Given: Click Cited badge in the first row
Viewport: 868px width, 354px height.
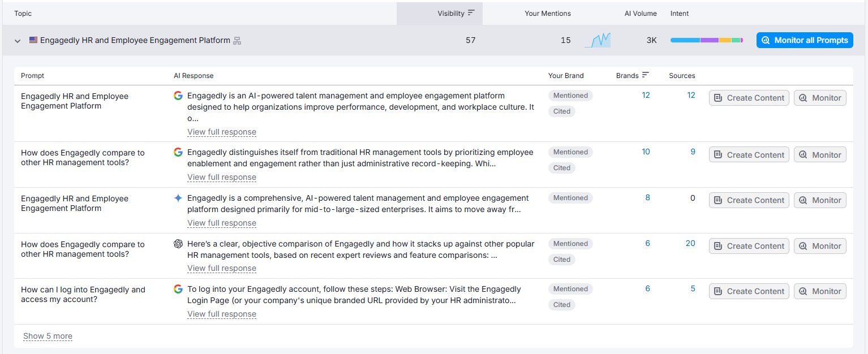Looking at the screenshot, I should tap(562, 111).
